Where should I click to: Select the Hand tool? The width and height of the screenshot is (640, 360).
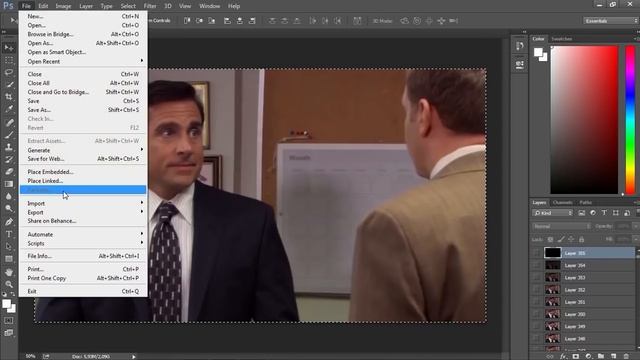point(9,272)
